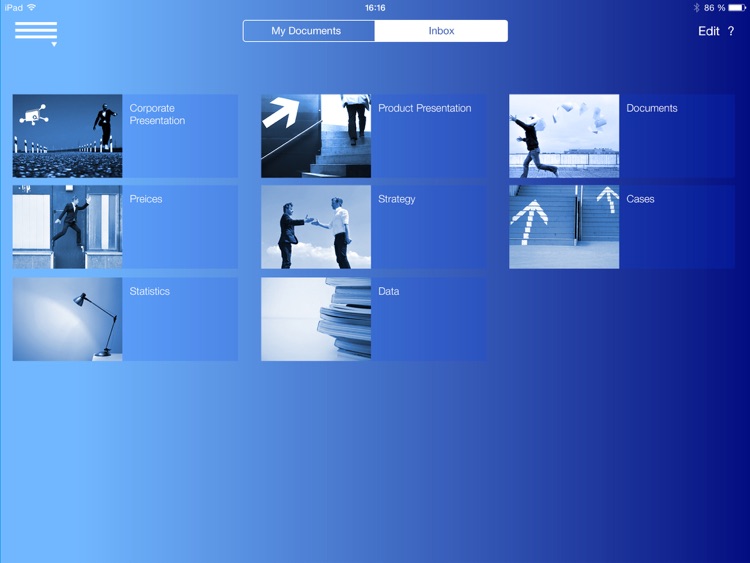
Task: Select the Data title text
Action: tap(388, 291)
